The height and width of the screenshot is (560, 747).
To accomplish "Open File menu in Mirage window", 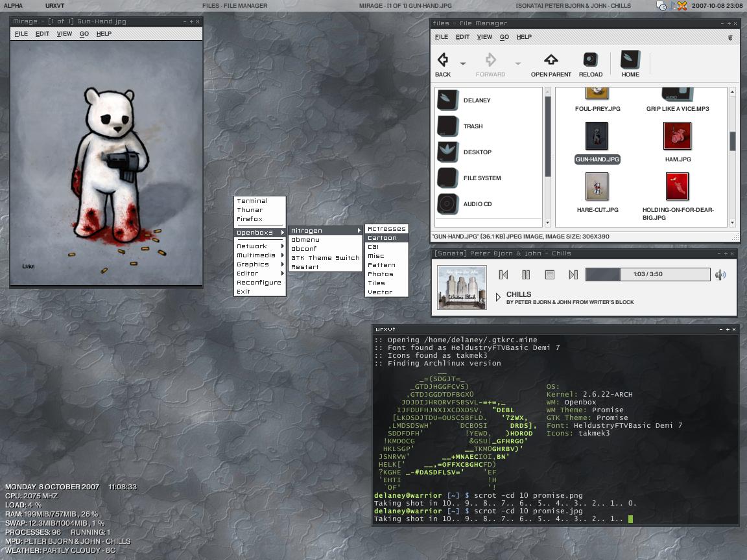I will click(21, 34).
